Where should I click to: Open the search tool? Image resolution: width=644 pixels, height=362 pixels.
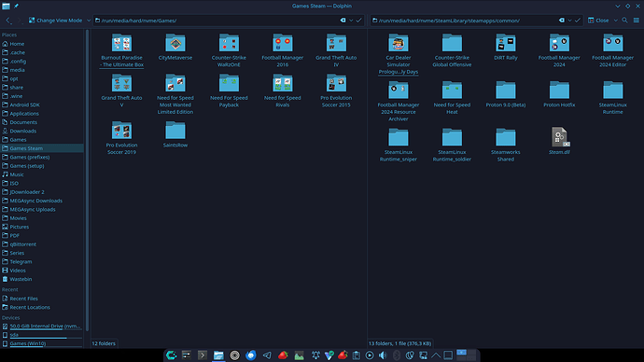coord(624,21)
